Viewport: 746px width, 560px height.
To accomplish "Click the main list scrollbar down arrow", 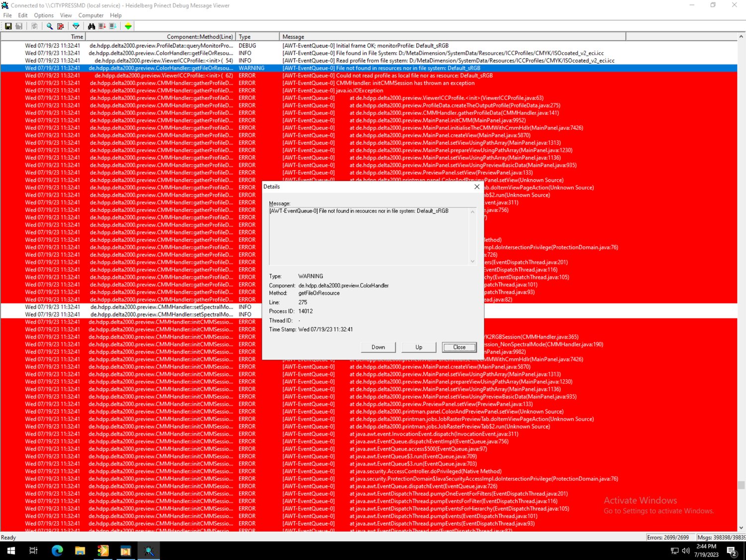I will [742, 528].
